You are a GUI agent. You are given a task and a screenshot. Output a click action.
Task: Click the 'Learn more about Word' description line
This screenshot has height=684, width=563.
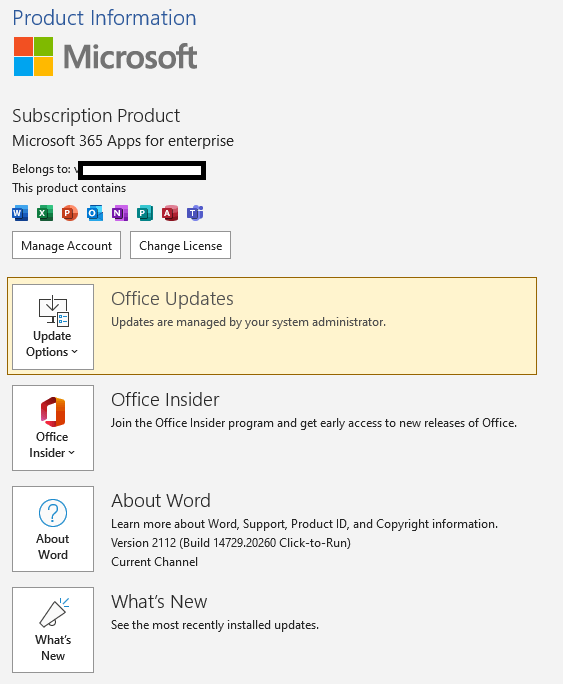tap(304, 524)
